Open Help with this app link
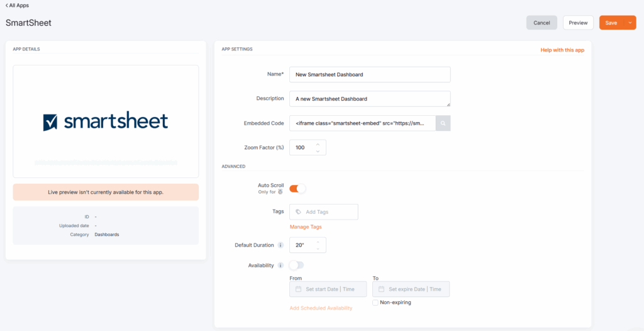The height and width of the screenshot is (331, 644). pos(562,50)
